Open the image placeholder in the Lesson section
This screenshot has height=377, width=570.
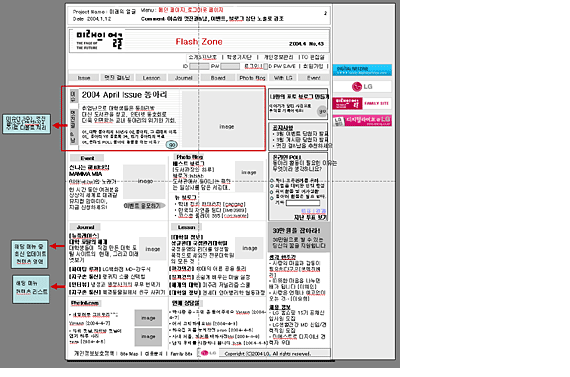[249, 248]
